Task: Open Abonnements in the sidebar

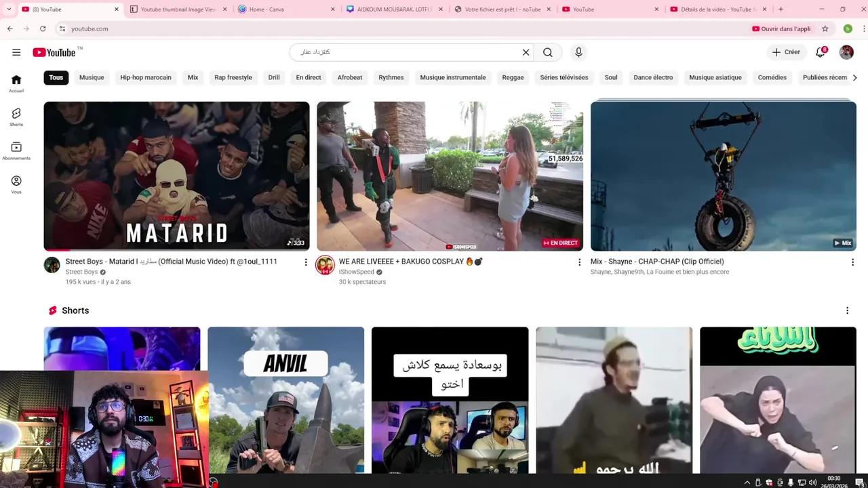Action: point(16,151)
